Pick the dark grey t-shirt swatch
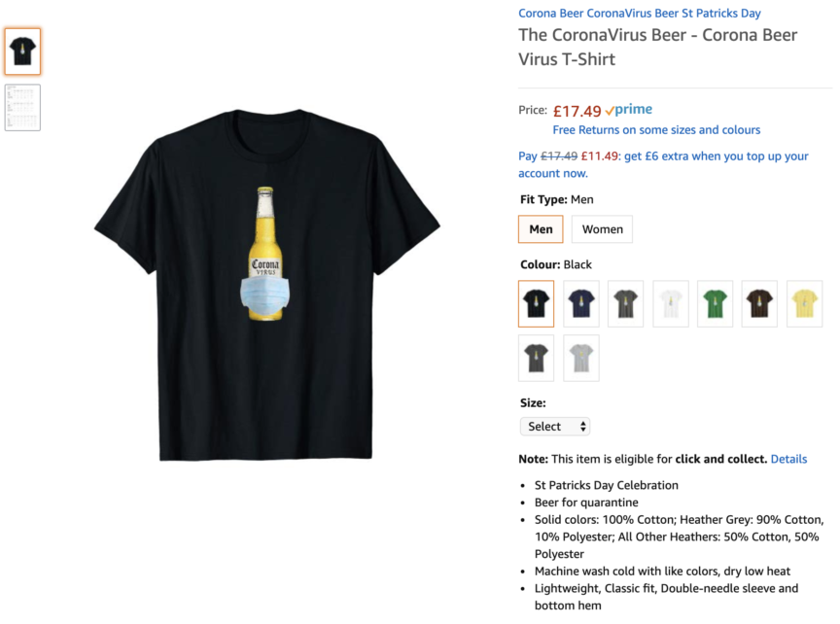 (x=626, y=303)
